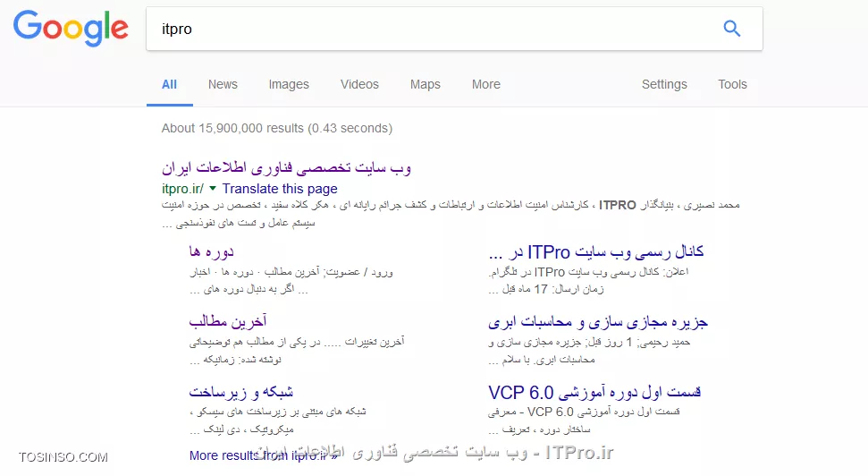This screenshot has height=476, width=868.
Task: Switch to the News tab
Action: tap(223, 84)
